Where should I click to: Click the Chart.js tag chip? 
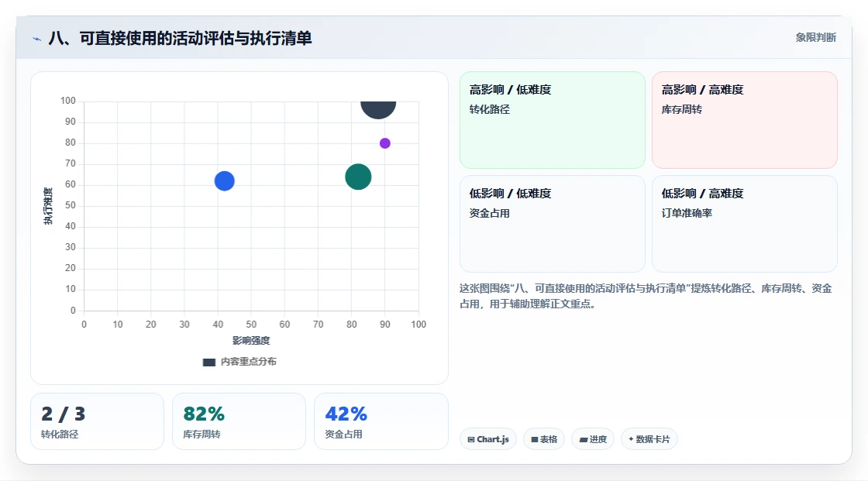point(488,439)
